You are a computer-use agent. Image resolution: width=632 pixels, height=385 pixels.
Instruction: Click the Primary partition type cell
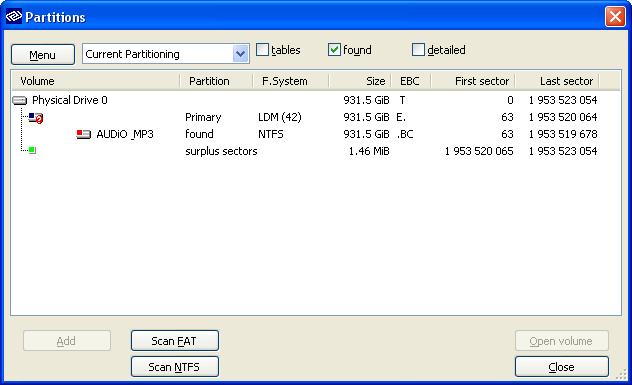click(203, 117)
